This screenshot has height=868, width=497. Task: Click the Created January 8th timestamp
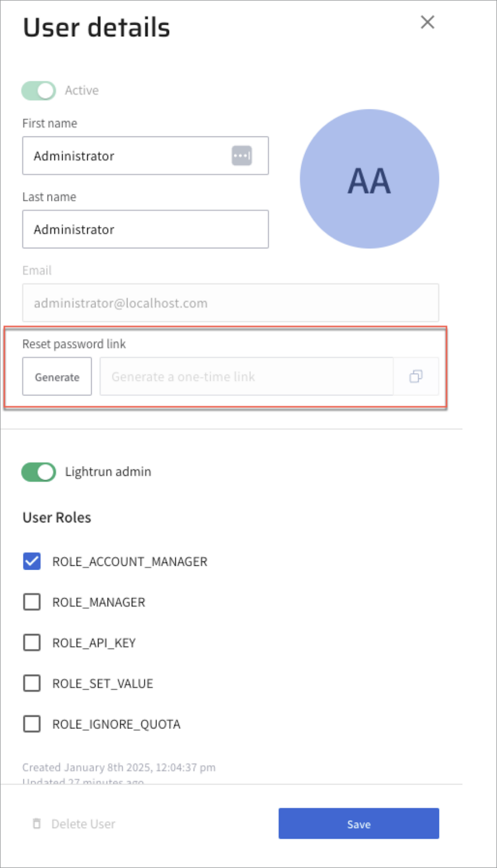click(x=119, y=767)
